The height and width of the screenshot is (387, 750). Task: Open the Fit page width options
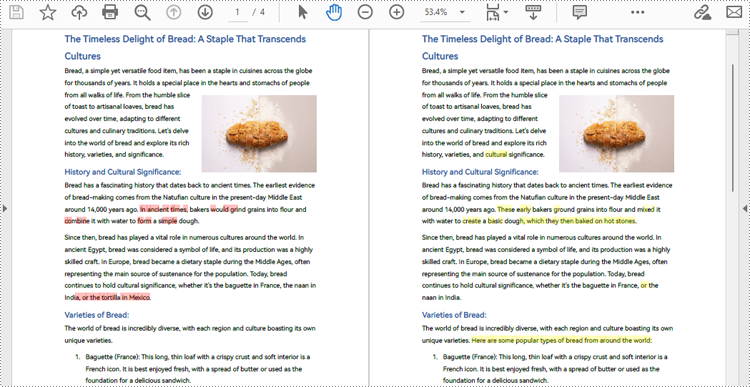[x=497, y=13]
